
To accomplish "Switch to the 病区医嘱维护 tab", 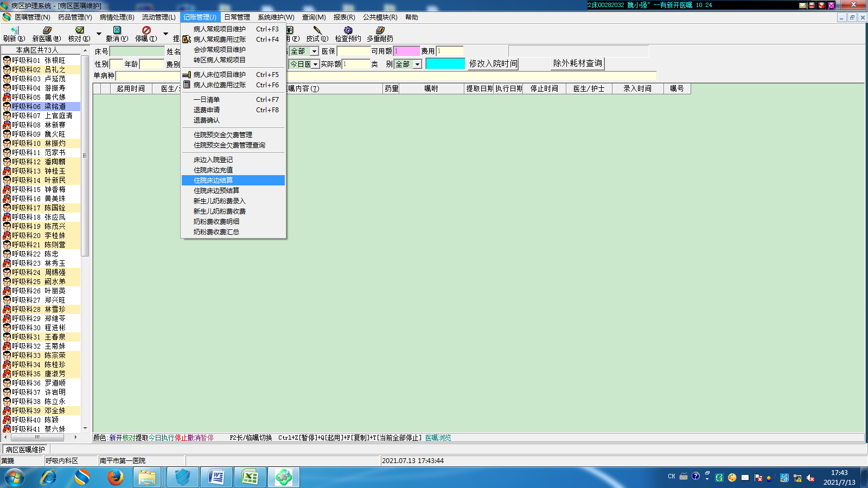I will [25, 450].
